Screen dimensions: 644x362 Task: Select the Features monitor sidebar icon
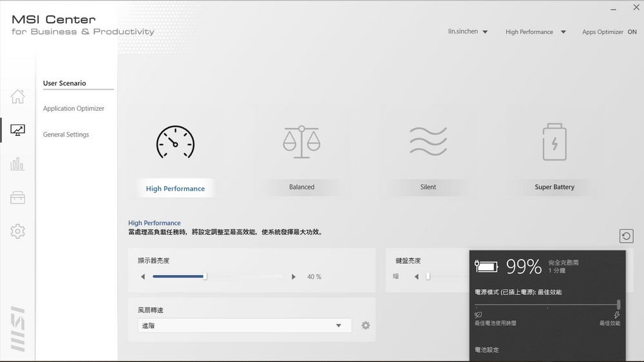(x=17, y=130)
